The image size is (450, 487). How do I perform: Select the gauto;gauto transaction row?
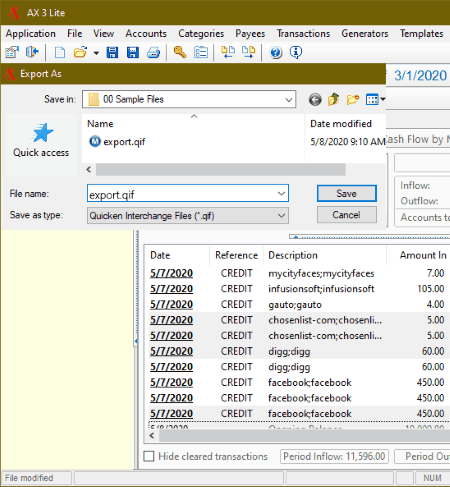coord(295,304)
